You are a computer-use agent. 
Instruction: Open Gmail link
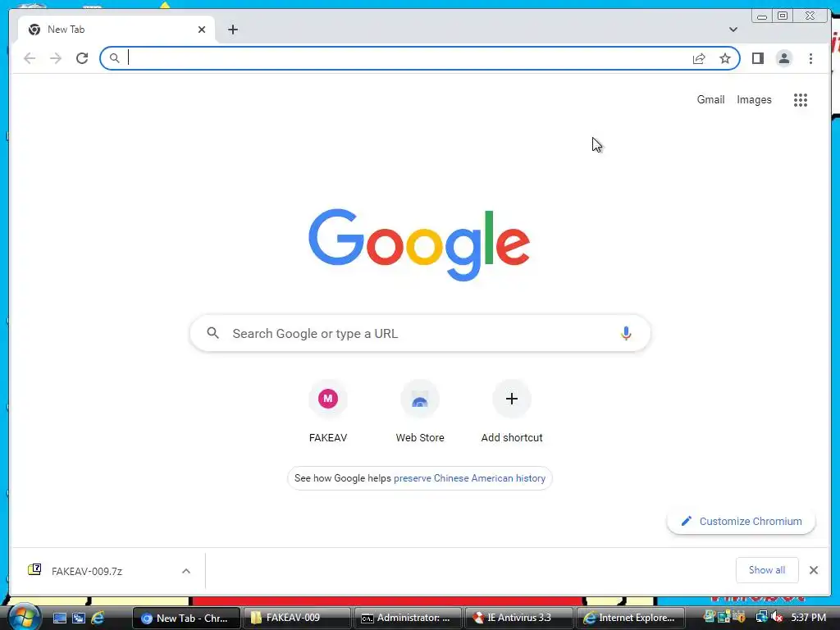[710, 99]
